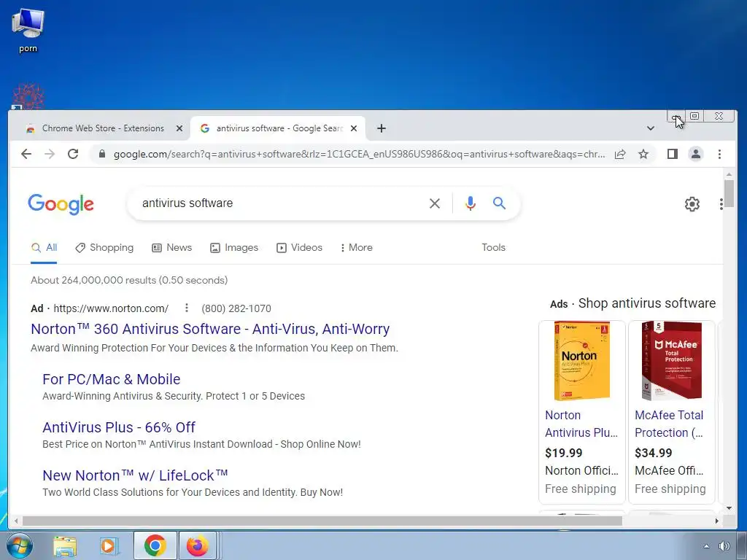Click the vertical scrollbar thumb
The width and height of the screenshot is (747, 560).
click(729, 193)
